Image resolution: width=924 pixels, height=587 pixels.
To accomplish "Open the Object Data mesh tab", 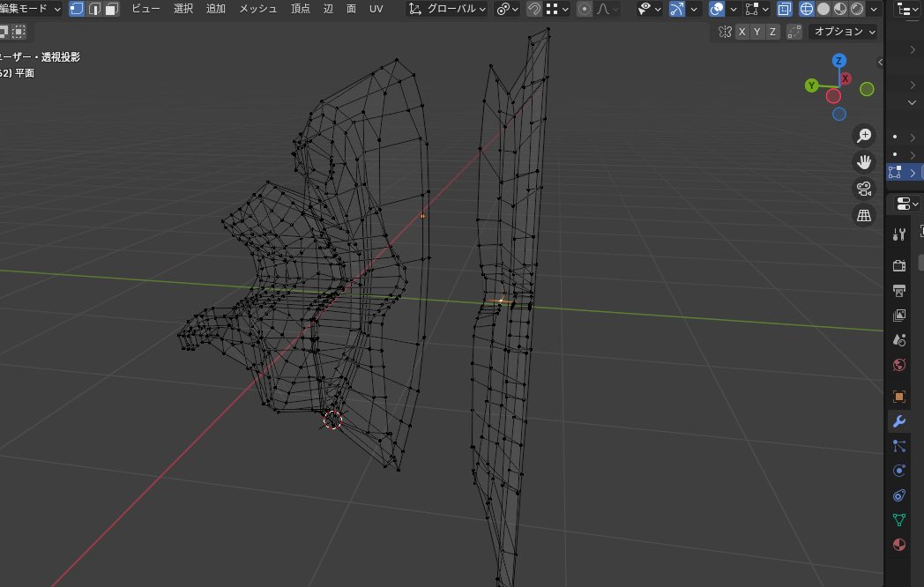I will click(x=898, y=520).
